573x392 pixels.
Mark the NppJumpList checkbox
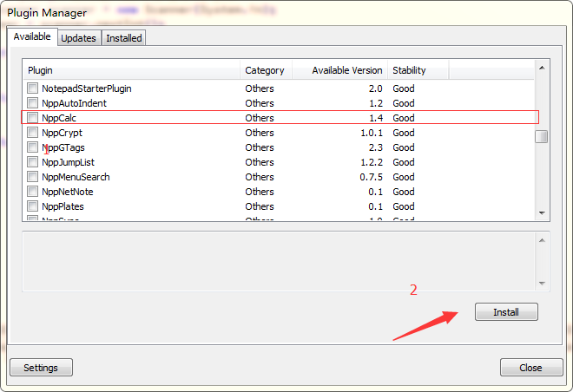coord(32,161)
